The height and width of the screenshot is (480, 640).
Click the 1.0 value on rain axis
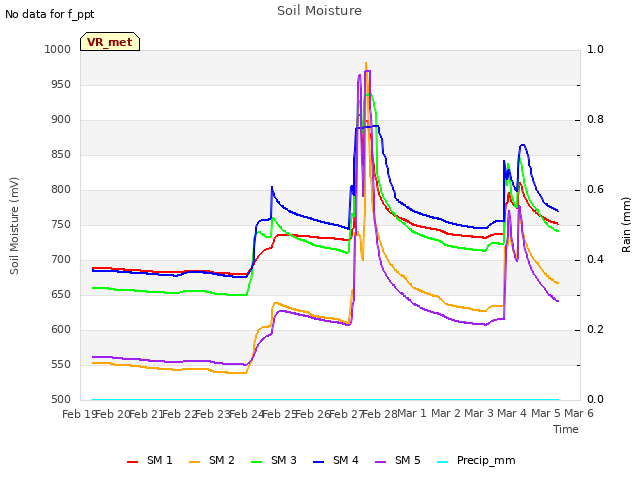596,49
